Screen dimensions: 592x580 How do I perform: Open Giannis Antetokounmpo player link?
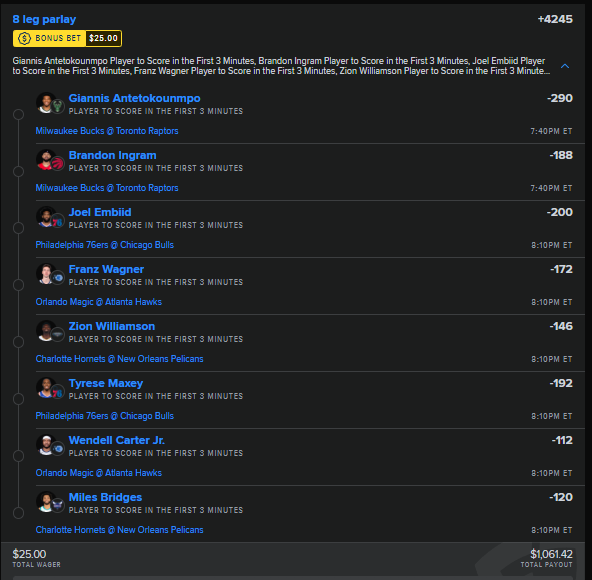[x=134, y=98]
